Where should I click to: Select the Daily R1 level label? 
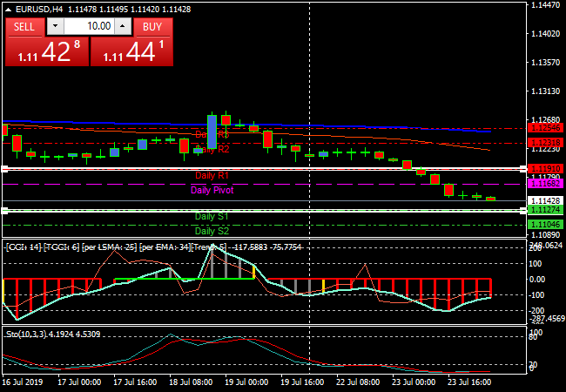(212, 176)
